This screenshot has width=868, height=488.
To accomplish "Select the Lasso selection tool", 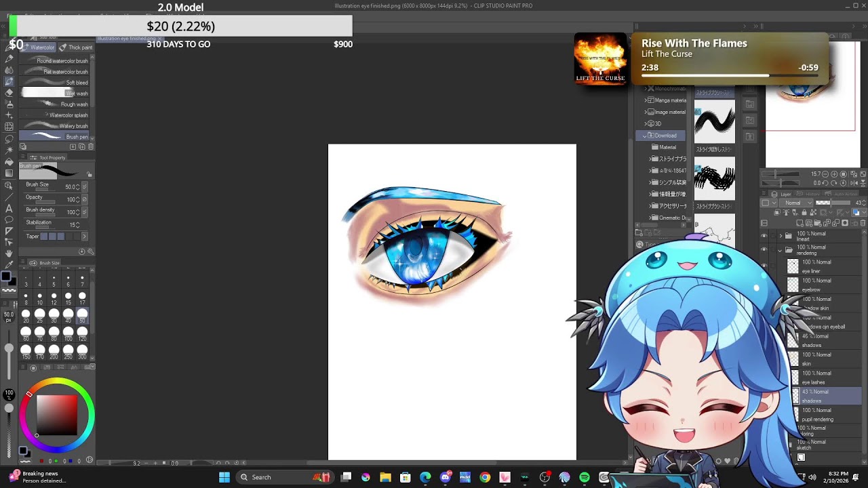I will 9,138.
